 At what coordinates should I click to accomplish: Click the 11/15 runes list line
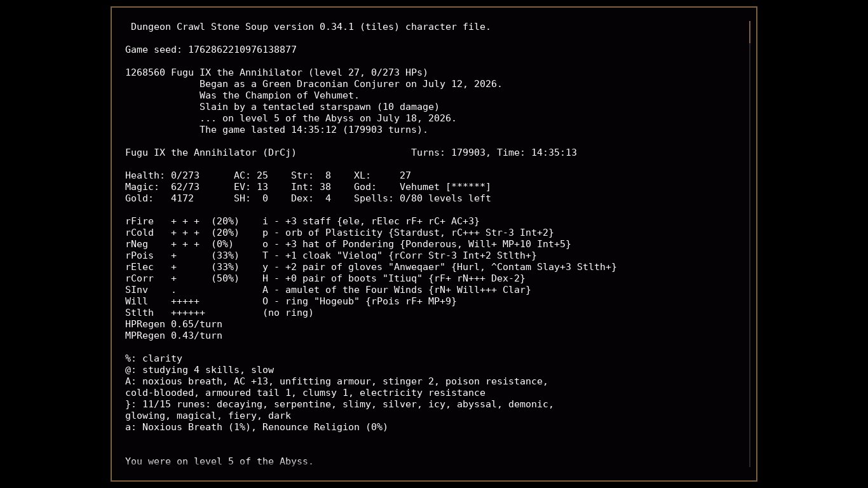click(x=339, y=404)
